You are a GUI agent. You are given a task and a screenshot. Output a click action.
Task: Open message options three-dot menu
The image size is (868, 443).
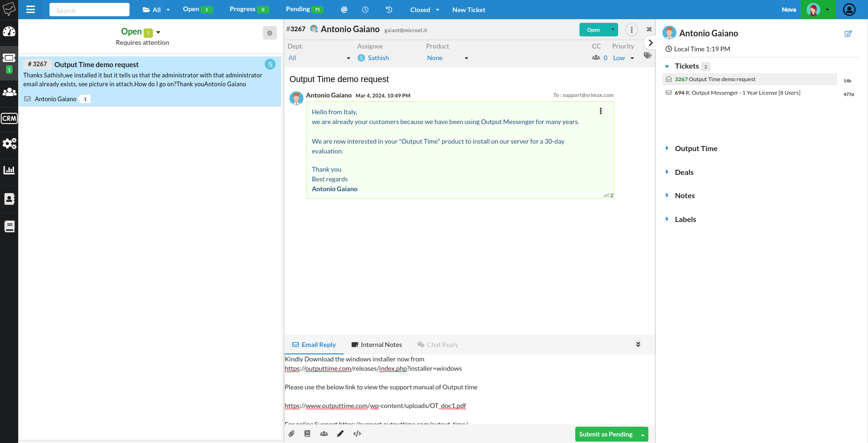600,111
